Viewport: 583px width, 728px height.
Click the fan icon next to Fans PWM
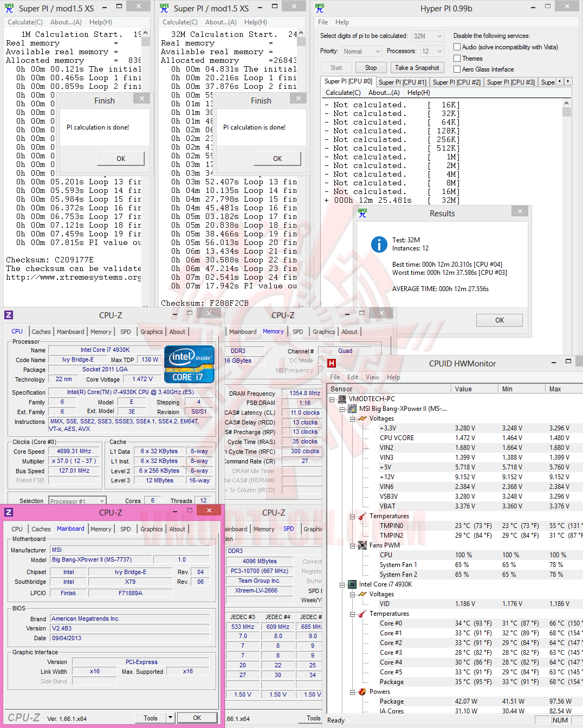coord(362,545)
